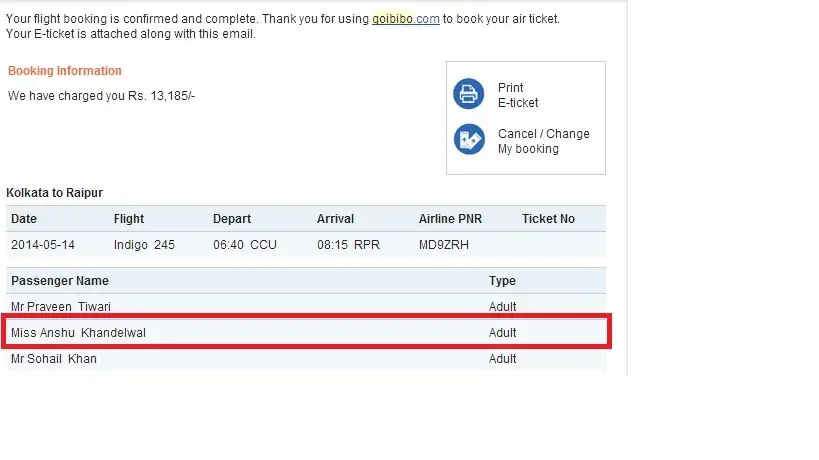This screenshot has height=460, width=819.
Task: Click the Print E-ticket text link
Action: click(518, 95)
